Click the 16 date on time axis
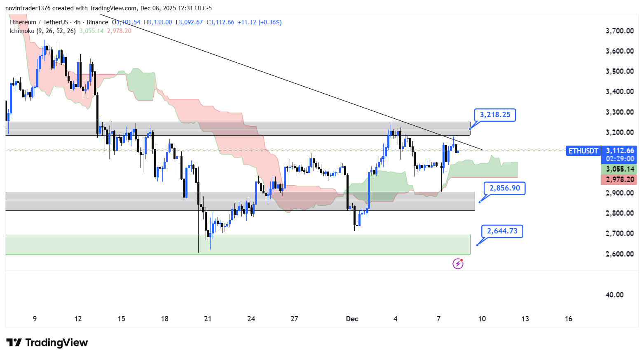The height and width of the screenshot is (358, 644). (x=569, y=319)
